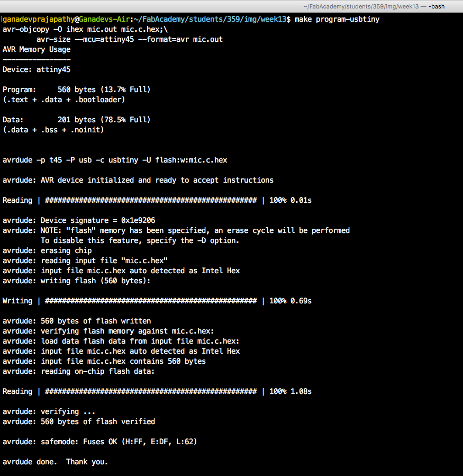Click 'AVR device initialized and ready to accept instructions'

click(157, 180)
